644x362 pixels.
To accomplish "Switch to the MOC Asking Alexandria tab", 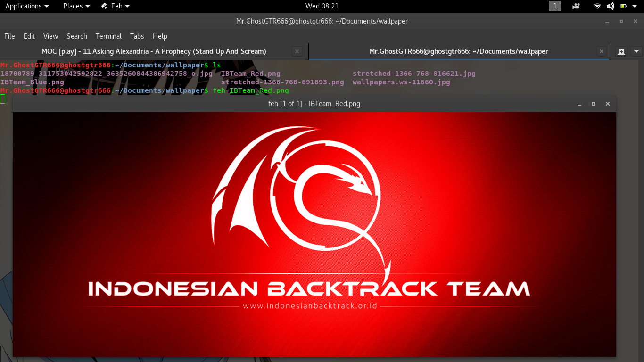I will tap(154, 51).
